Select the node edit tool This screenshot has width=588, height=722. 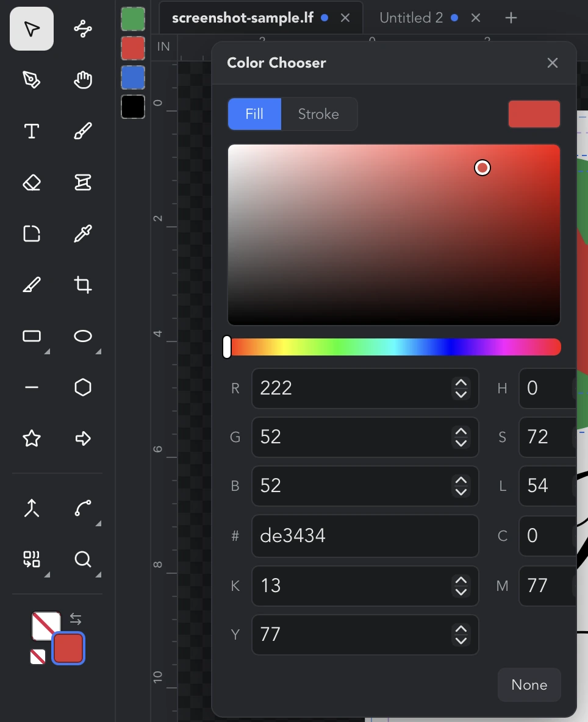tap(83, 29)
